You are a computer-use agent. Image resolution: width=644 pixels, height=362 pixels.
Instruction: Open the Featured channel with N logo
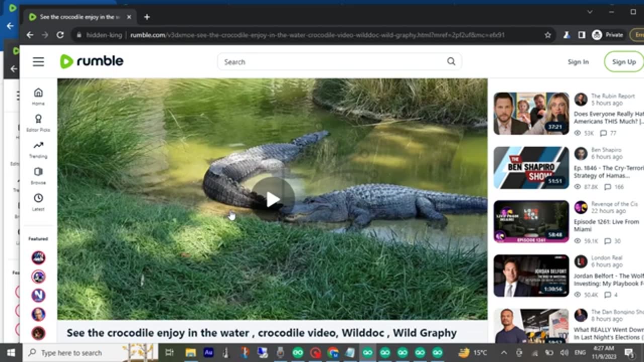point(39,295)
